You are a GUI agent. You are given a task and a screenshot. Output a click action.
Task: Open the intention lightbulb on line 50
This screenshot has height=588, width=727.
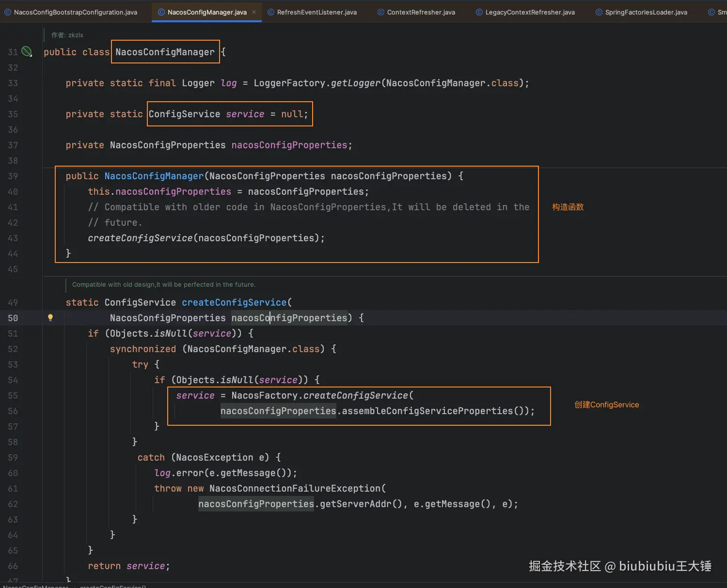[50, 318]
